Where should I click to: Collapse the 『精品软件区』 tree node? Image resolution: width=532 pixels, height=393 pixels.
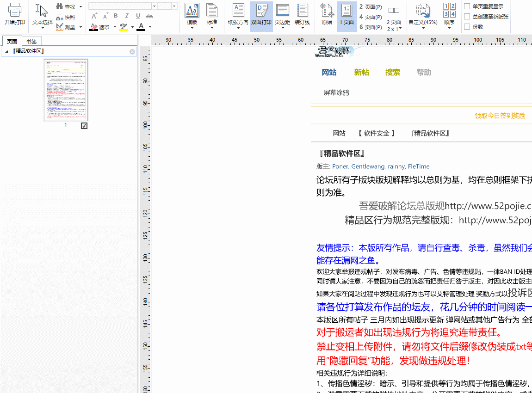6,51
